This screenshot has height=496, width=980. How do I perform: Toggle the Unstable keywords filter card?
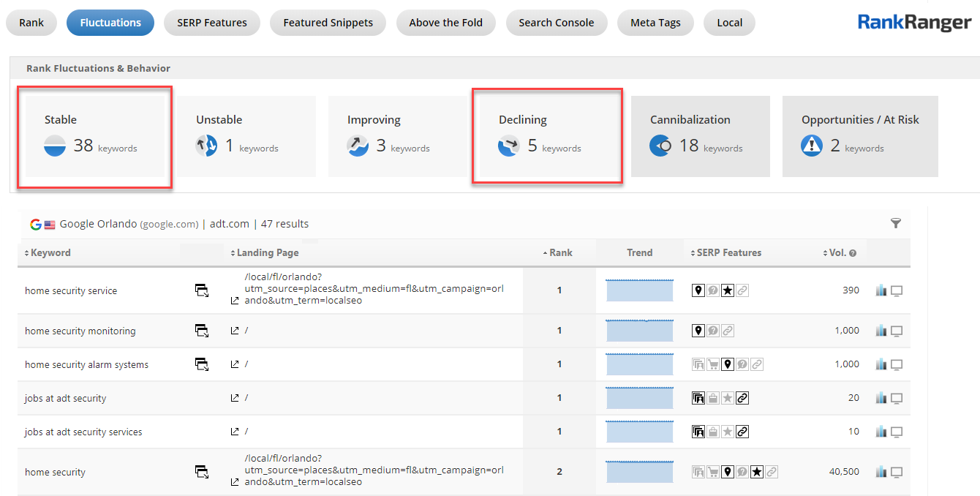(x=246, y=137)
